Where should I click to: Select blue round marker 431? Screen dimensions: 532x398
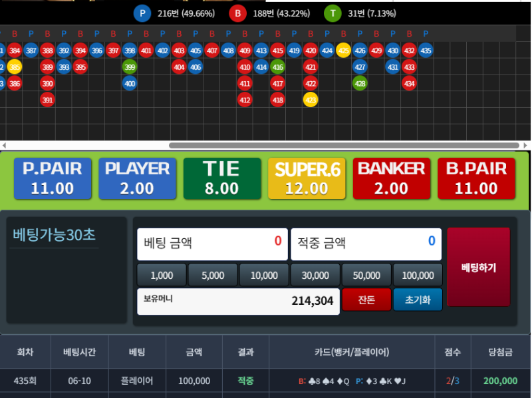393,67
